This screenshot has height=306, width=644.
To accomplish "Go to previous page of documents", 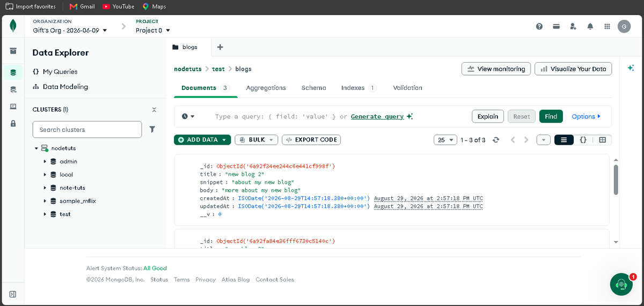I will click(x=513, y=140).
